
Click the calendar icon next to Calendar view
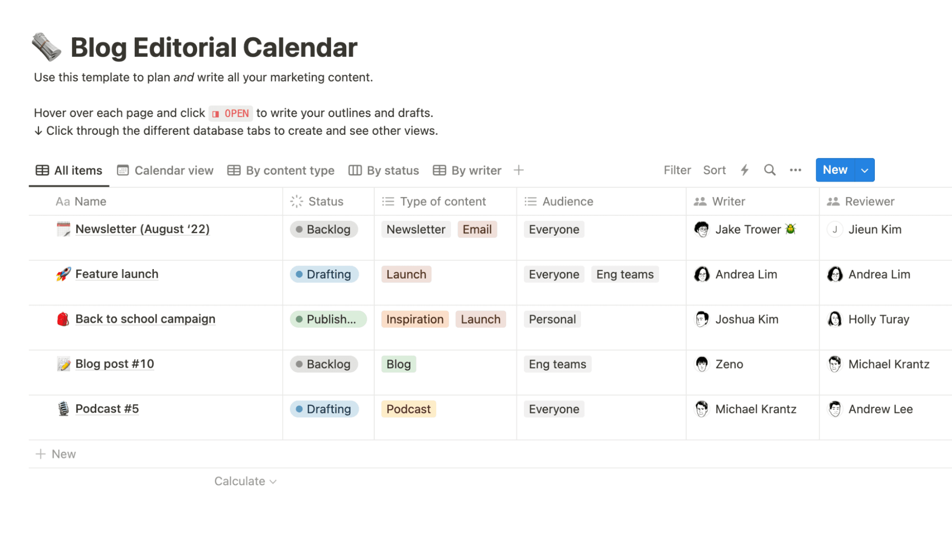(122, 170)
